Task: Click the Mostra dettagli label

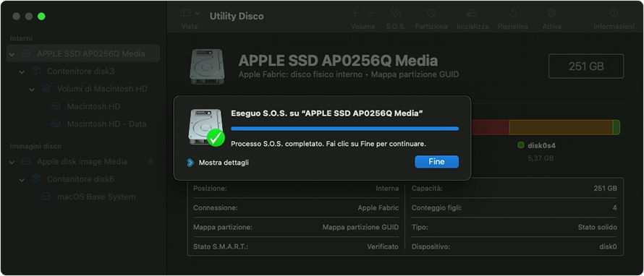Action: click(224, 163)
